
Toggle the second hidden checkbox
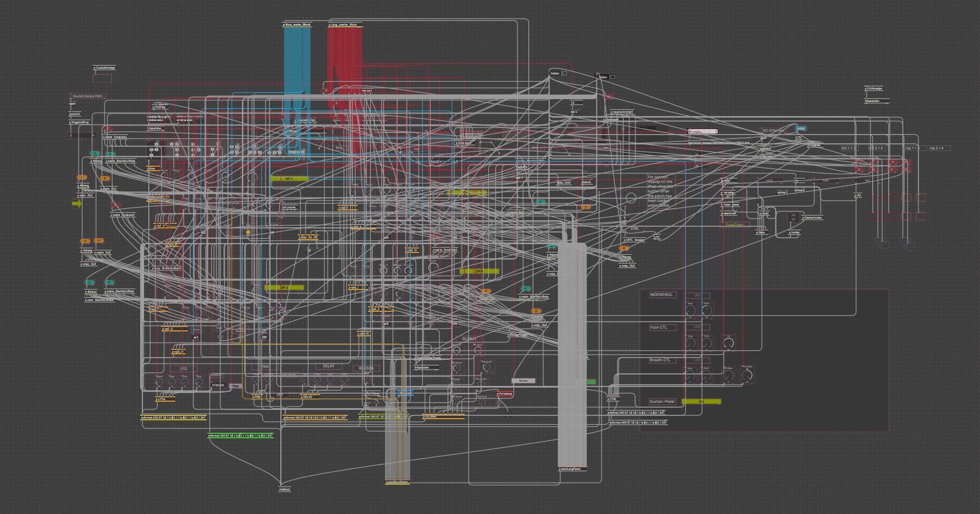click(612, 77)
